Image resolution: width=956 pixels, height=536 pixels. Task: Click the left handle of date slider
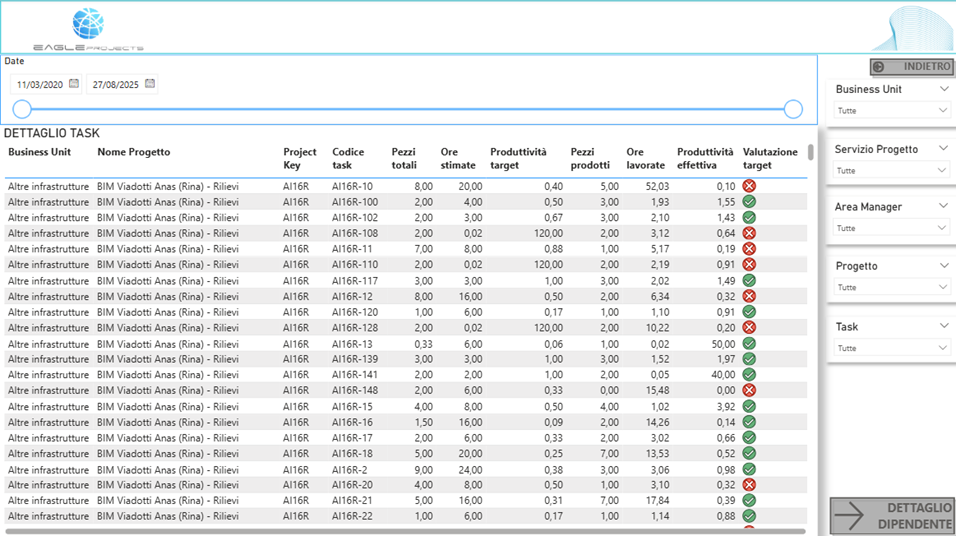pos(22,109)
